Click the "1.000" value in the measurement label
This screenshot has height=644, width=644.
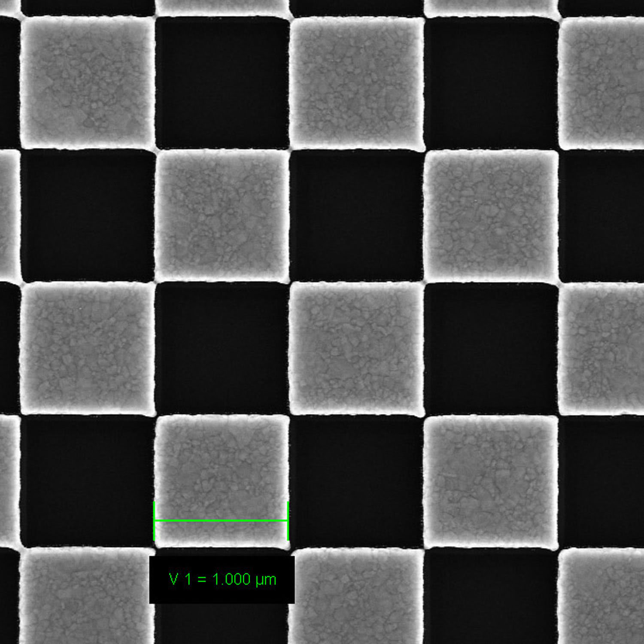(x=231, y=580)
